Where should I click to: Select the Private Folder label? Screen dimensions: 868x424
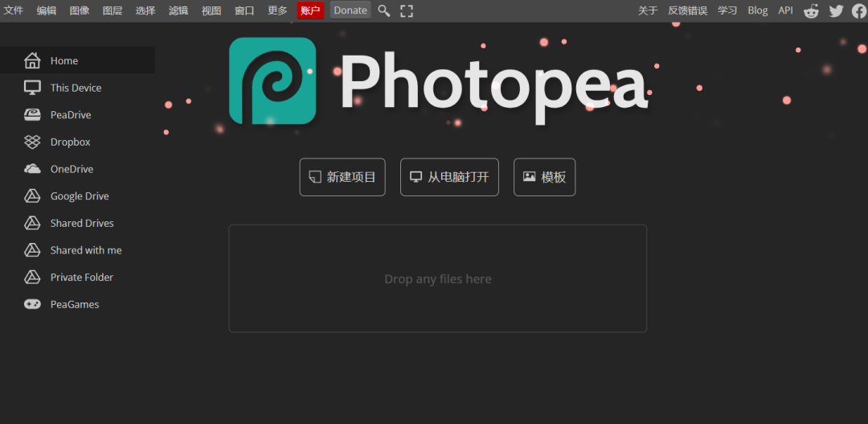click(82, 277)
